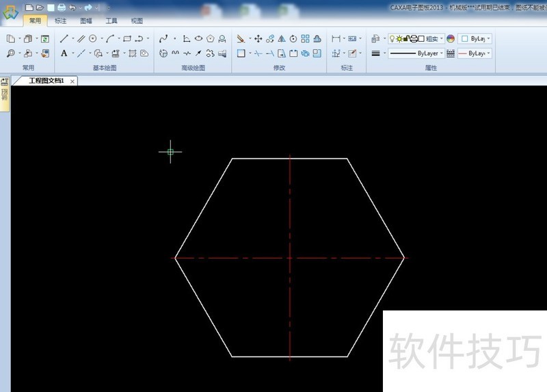Expand the Line tool dropdown arrow
The height and width of the screenshot is (392, 547).
pos(72,39)
